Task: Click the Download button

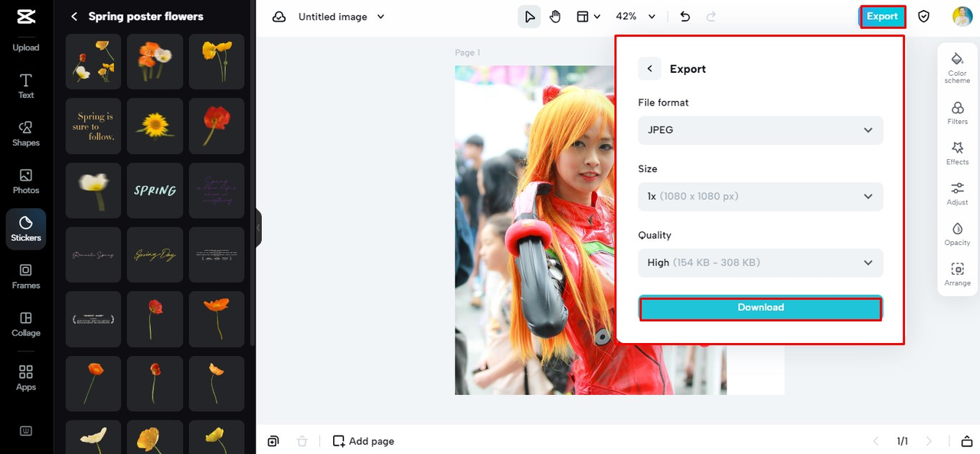Action: click(x=760, y=308)
